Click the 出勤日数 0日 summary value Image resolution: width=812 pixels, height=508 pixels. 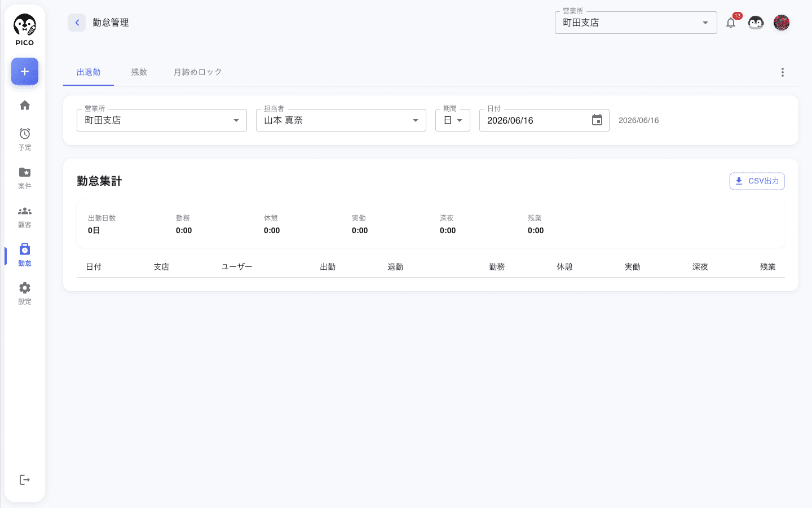[x=94, y=230]
